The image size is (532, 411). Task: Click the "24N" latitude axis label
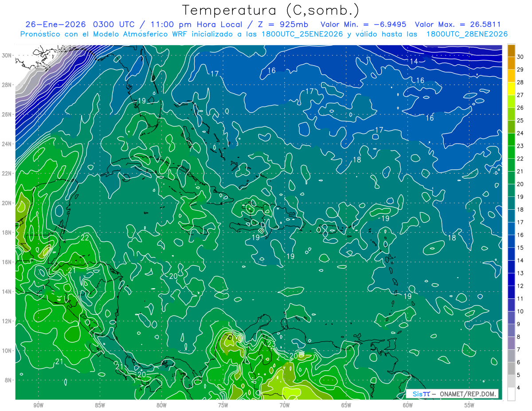[x=7, y=144]
